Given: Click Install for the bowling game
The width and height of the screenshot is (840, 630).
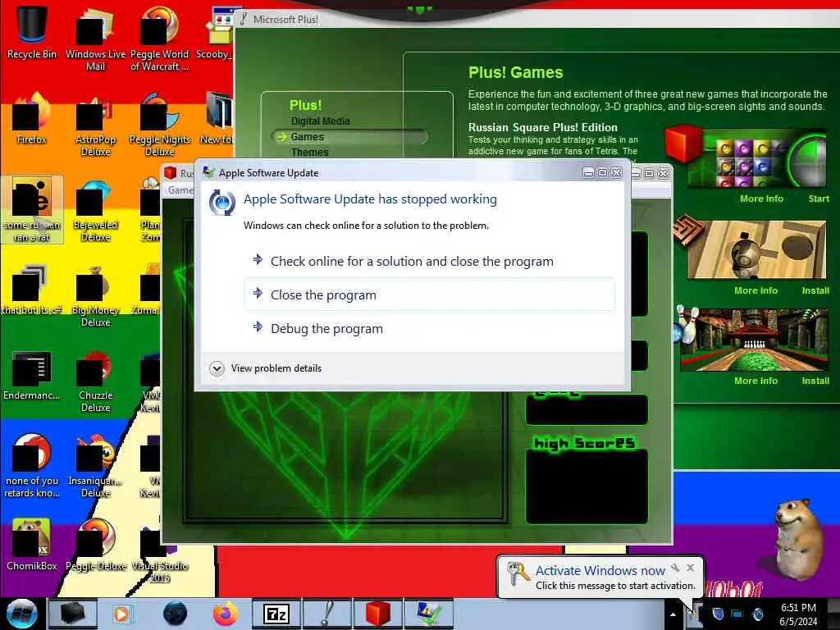Looking at the screenshot, I should tap(815, 381).
